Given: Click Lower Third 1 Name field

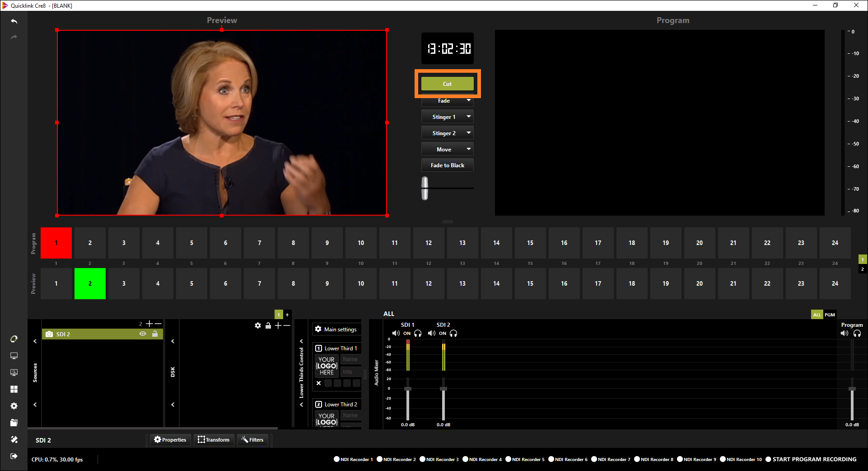Looking at the screenshot, I should tap(351, 359).
